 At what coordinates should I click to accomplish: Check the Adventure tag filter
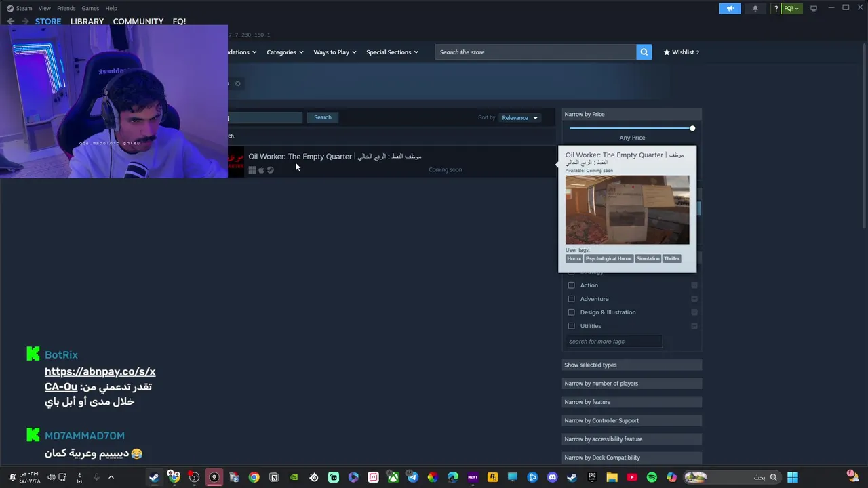coord(571,299)
